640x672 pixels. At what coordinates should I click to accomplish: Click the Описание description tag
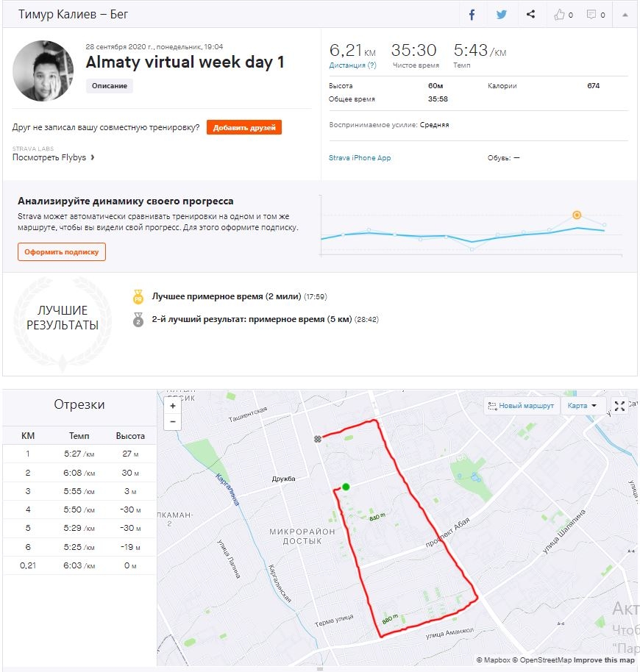tap(110, 86)
